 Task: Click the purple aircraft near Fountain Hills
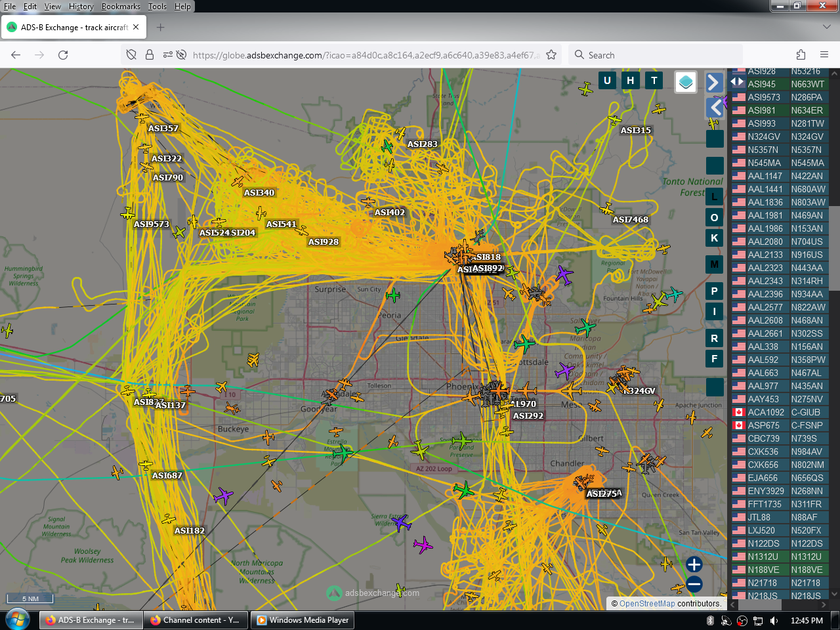(x=564, y=274)
